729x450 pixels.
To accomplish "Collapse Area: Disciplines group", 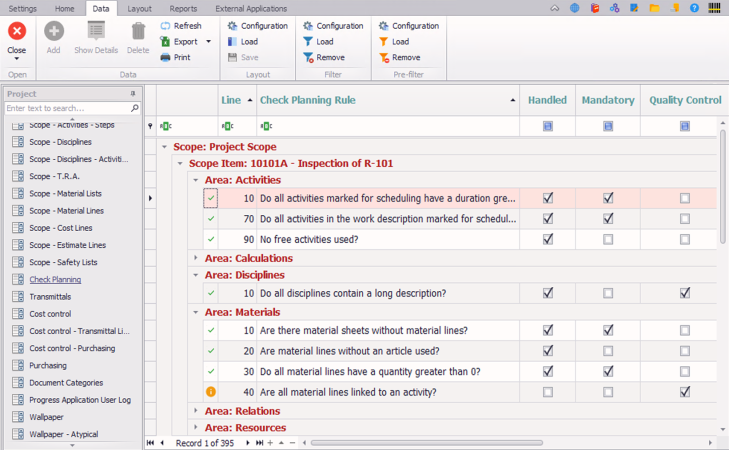I will [196, 275].
